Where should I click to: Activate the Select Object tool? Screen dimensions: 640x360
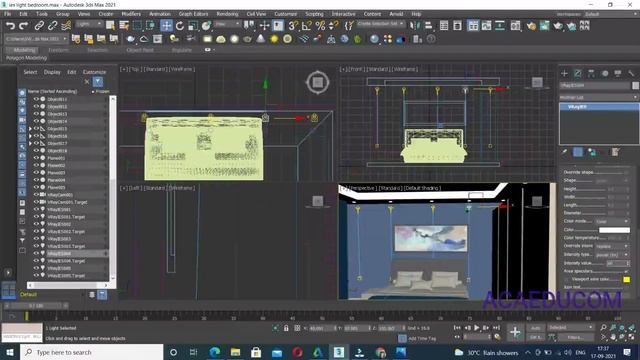110,26
